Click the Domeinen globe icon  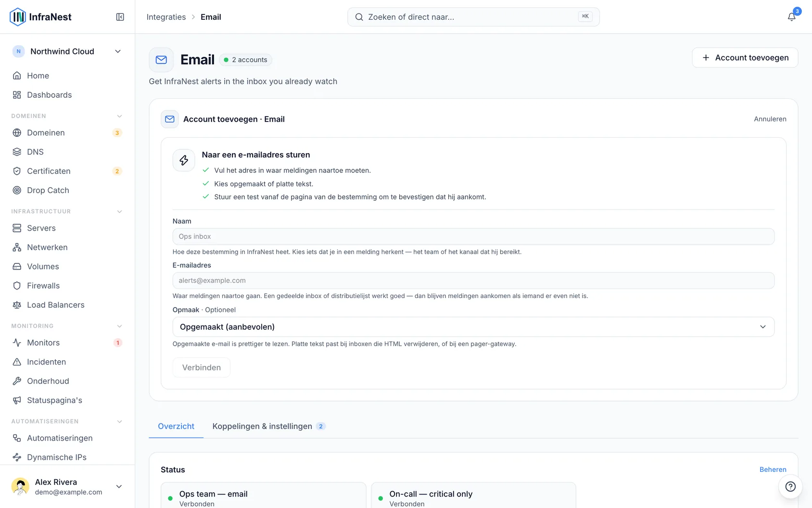pos(17,132)
